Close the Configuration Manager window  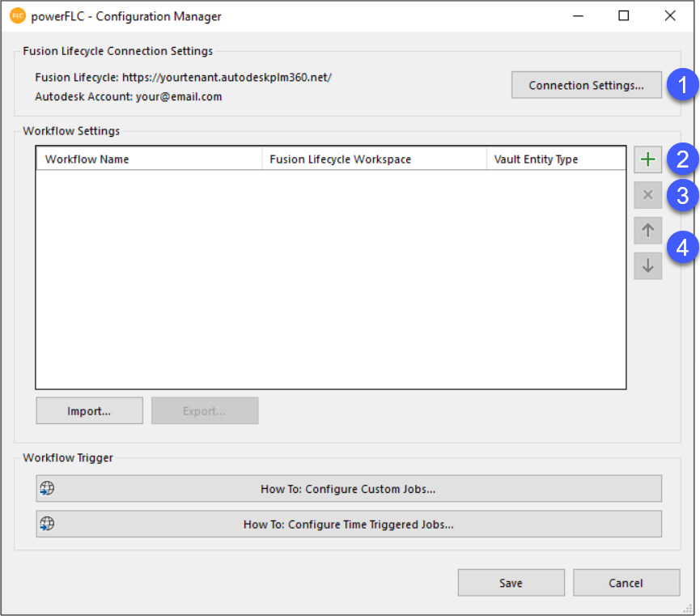coord(669,16)
